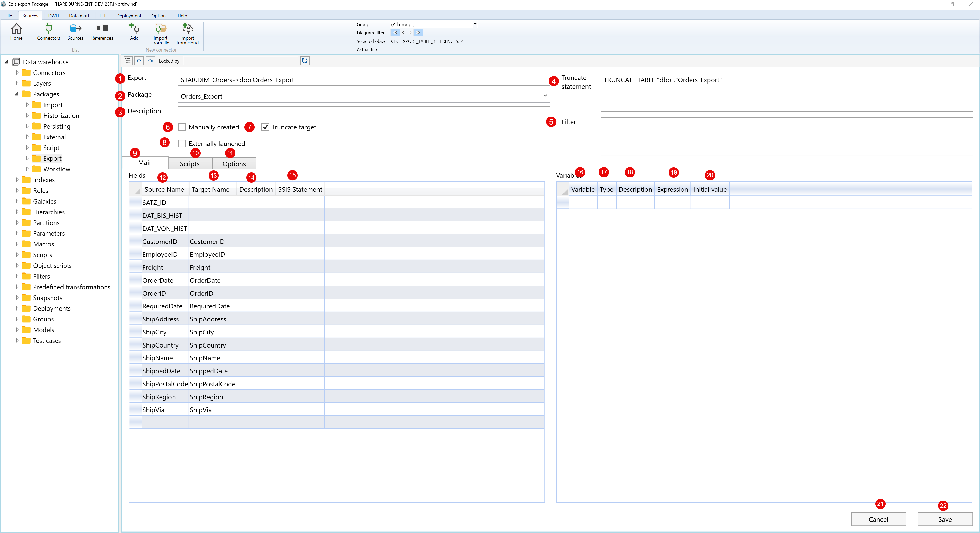Jump to first diagram filter
Image resolution: width=980 pixels, height=533 pixels.
395,33
